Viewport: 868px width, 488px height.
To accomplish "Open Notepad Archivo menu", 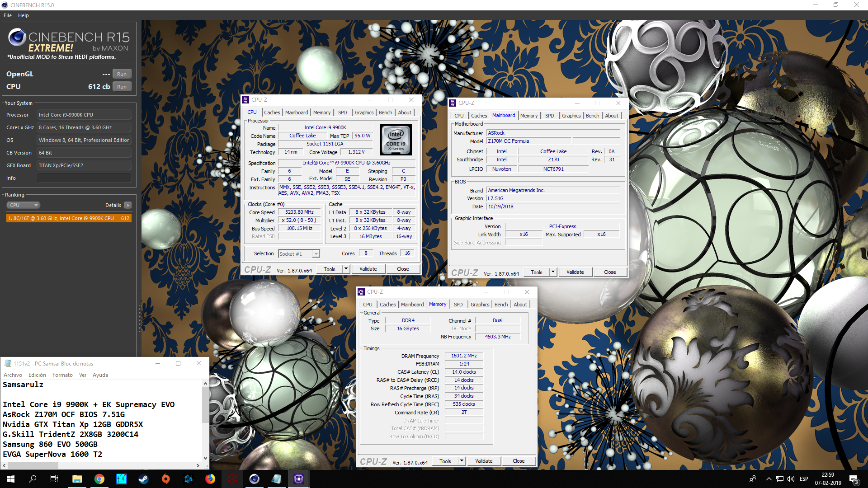I will click(13, 375).
